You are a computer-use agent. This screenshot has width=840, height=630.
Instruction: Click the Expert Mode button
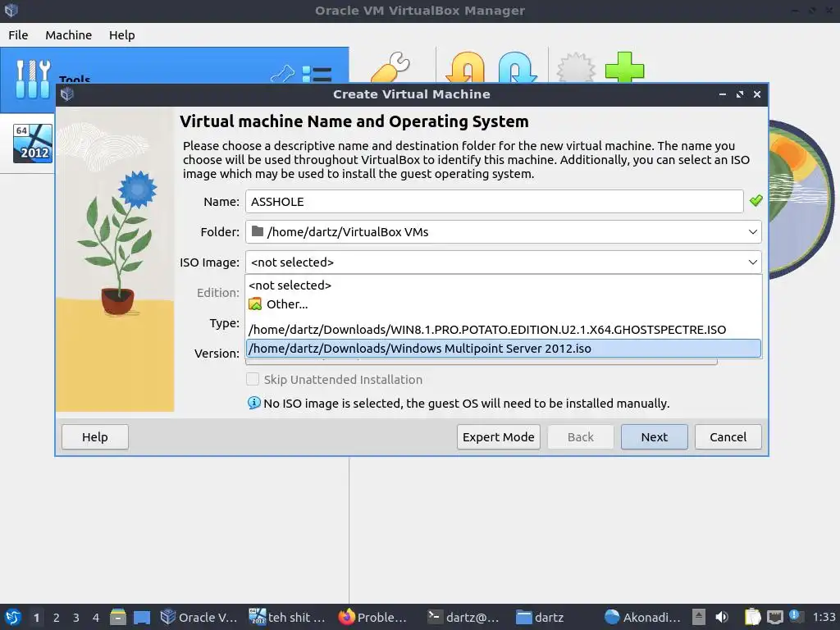tap(498, 437)
